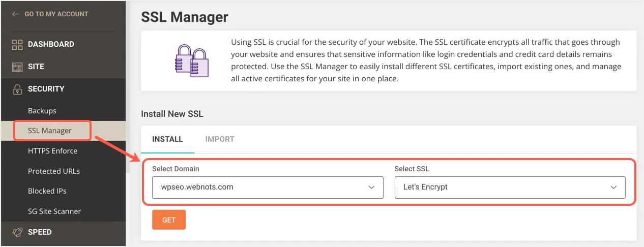Open Backups in the sidebar
The width and height of the screenshot is (644, 247).
point(42,111)
